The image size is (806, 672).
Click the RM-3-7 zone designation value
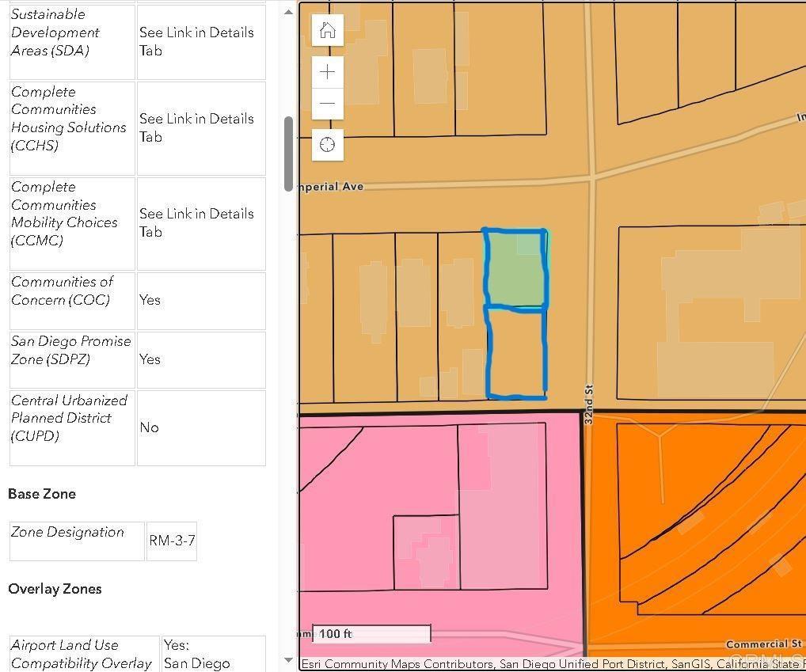[172, 541]
